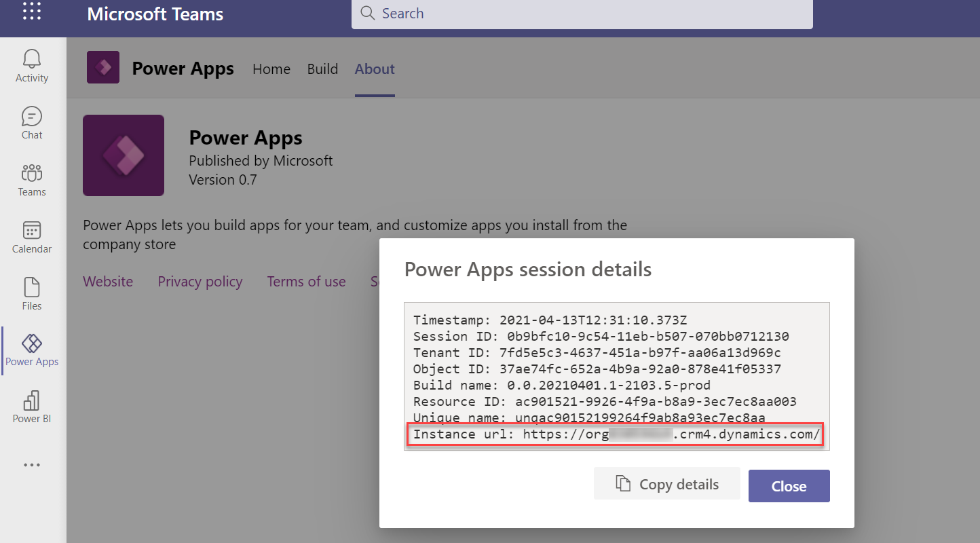The height and width of the screenshot is (543, 980).
Task: Click the Teams search box
Action: coord(582,14)
